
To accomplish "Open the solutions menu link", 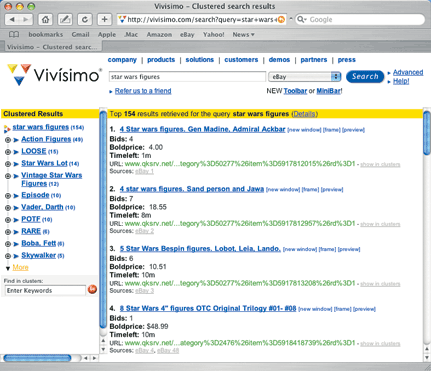I will tap(200, 60).
